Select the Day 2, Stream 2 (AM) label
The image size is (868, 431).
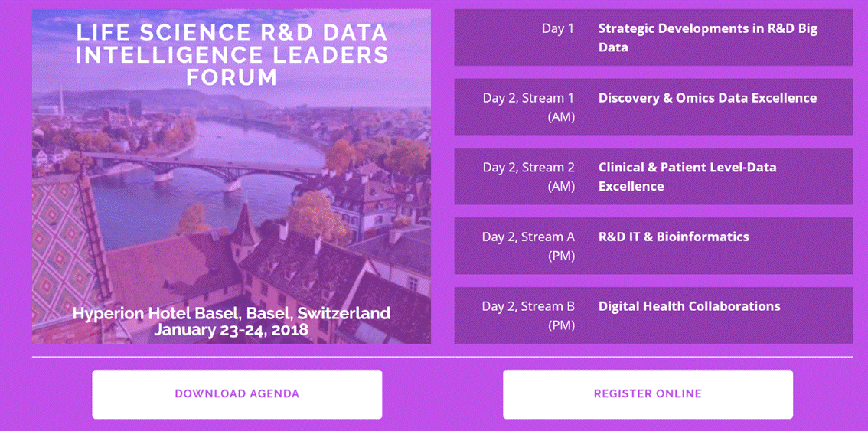tap(529, 177)
